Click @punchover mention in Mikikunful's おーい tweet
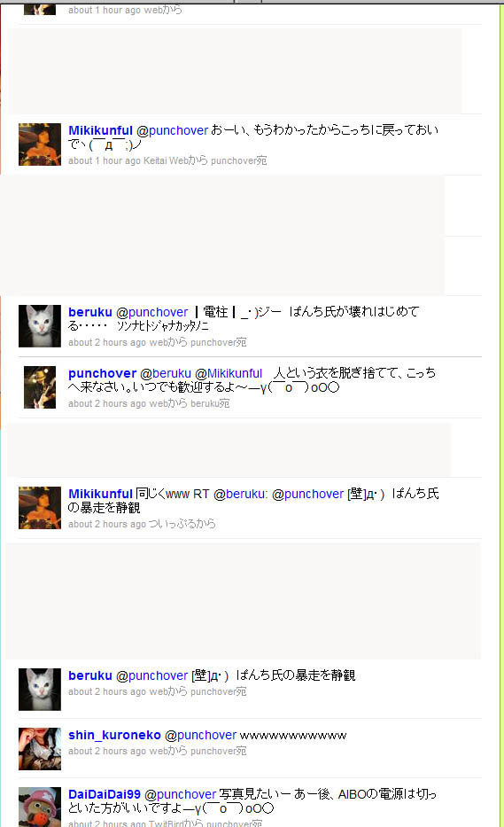The image size is (504, 827). click(x=173, y=130)
